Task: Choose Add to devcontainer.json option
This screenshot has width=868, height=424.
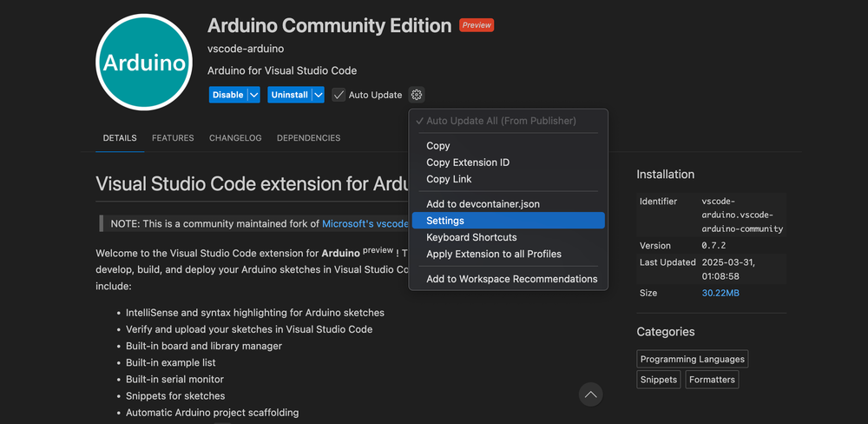Action: click(x=483, y=204)
